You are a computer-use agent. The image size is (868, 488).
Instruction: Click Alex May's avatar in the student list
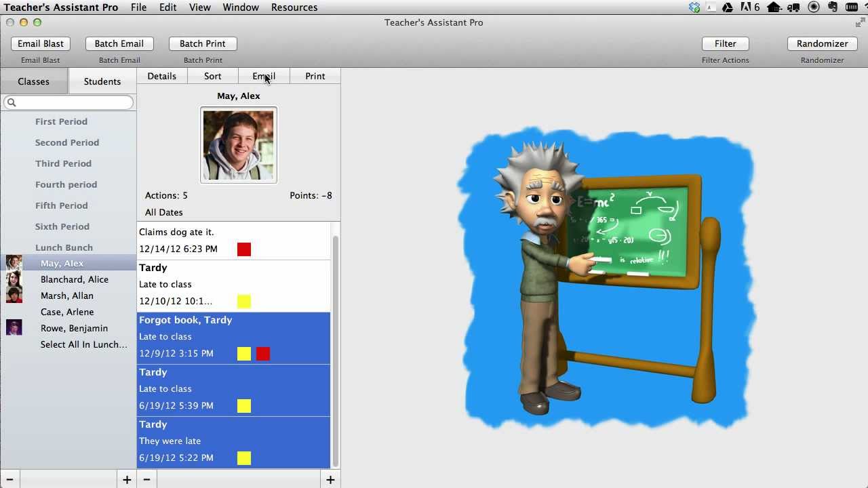click(x=14, y=263)
